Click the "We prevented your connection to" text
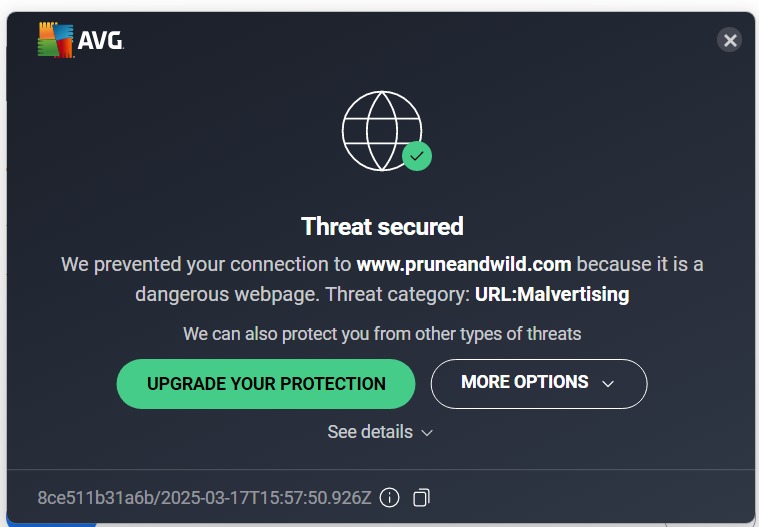 point(206,265)
